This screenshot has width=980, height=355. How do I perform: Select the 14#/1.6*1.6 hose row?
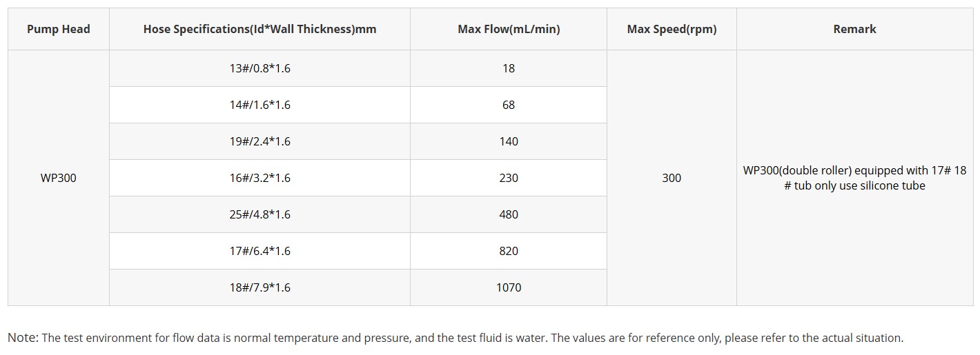click(x=259, y=105)
